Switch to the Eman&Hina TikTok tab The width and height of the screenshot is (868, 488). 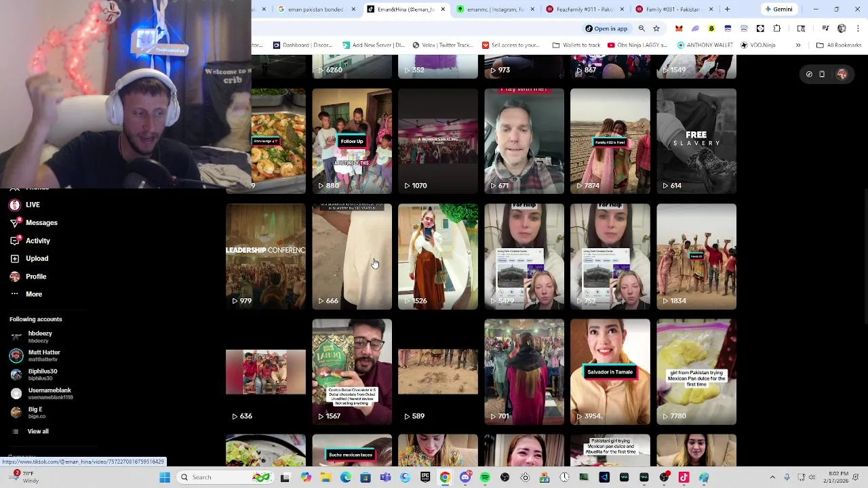(x=407, y=9)
